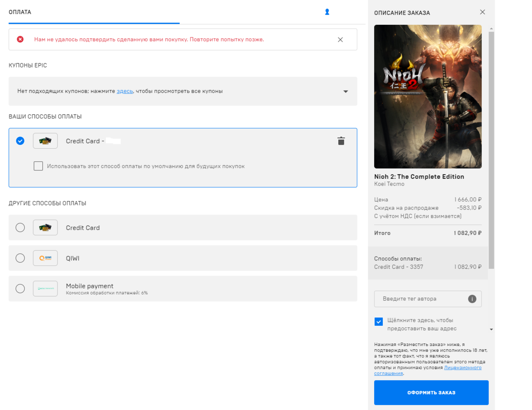Image resolution: width=532 pixels, height=410 pixels.
Task: Uncheck the share address checkbox
Action: [x=379, y=322]
